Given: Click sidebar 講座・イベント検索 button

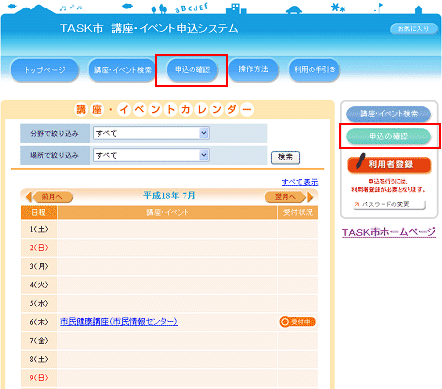Looking at the screenshot, I should tap(389, 114).
